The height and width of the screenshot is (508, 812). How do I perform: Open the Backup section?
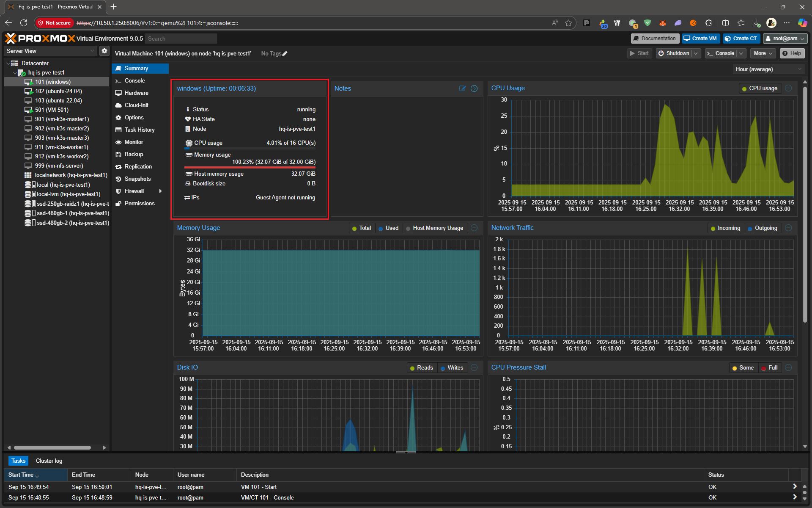[x=140, y=155]
